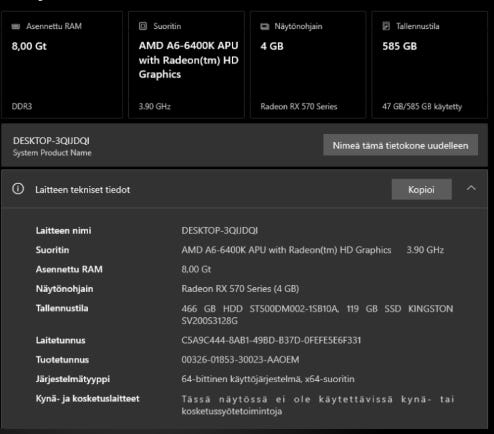Click Nimeä tämä tietokone uudelleen button

(x=400, y=145)
